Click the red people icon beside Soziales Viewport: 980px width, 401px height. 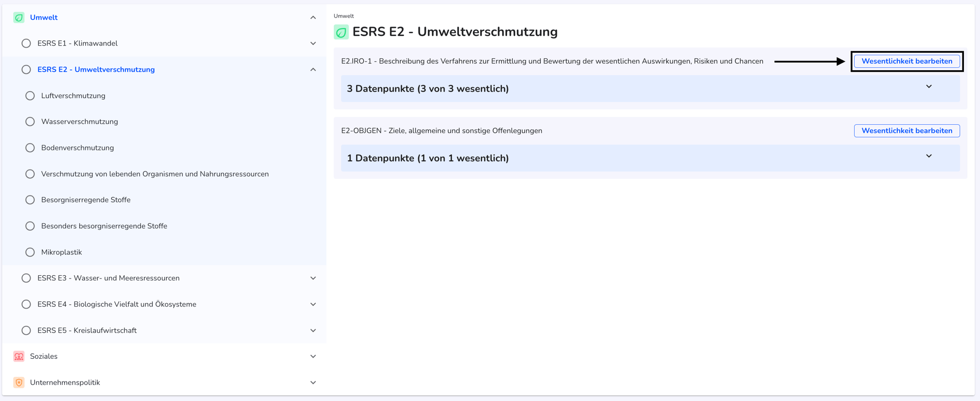(x=19, y=356)
